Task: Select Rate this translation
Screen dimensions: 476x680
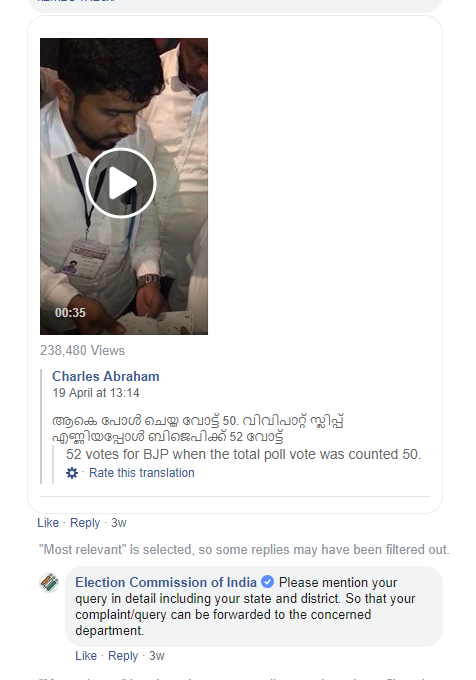Action: tap(142, 473)
